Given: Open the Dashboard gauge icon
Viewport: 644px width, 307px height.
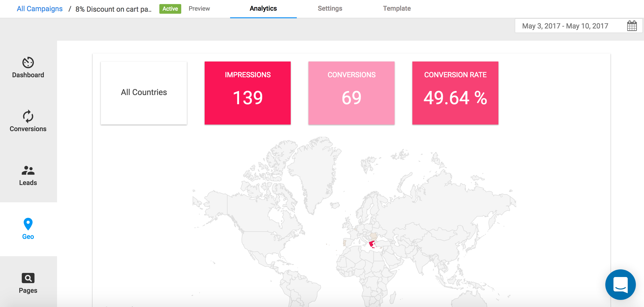Looking at the screenshot, I should coord(28,63).
